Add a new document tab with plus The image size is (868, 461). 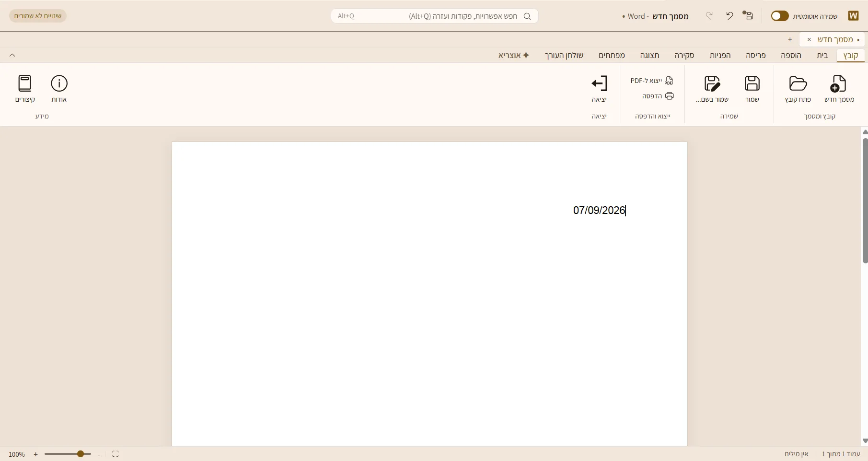pos(790,39)
